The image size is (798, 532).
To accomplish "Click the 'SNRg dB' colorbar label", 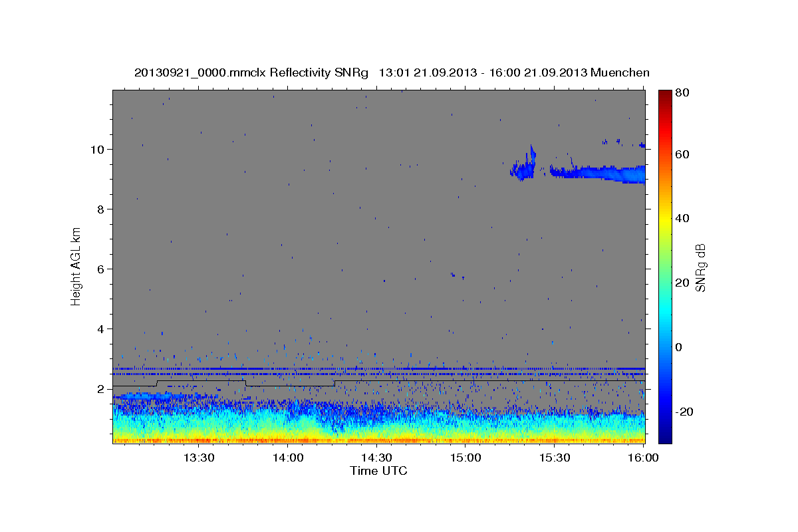I will [x=701, y=267].
